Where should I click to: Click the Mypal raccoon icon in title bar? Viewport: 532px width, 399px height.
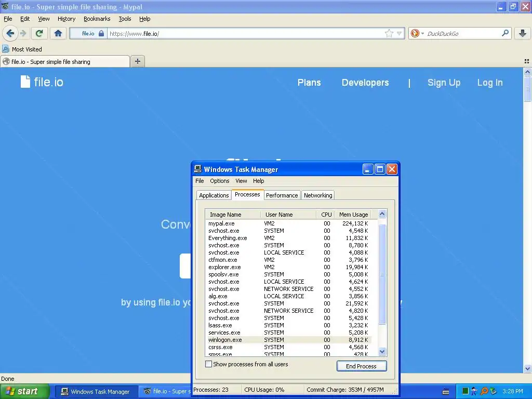pyautogui.click(x=5, y=6)
